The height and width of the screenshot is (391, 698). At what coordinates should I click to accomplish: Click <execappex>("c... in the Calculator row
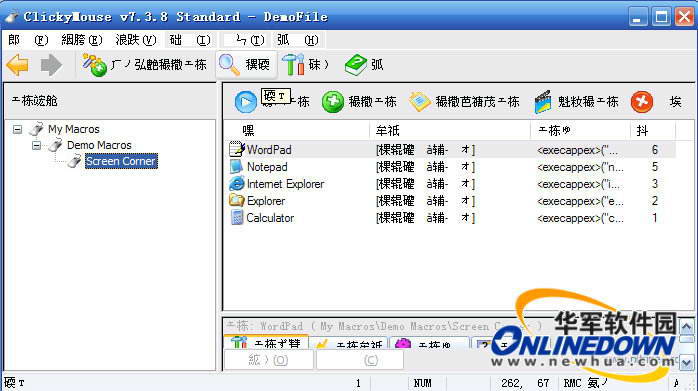coord(580,218)
